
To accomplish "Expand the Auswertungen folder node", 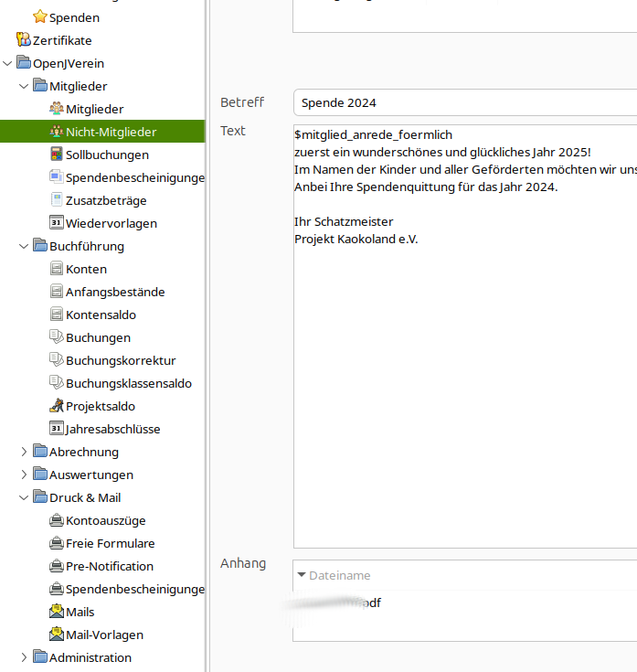I will point(24,475).
